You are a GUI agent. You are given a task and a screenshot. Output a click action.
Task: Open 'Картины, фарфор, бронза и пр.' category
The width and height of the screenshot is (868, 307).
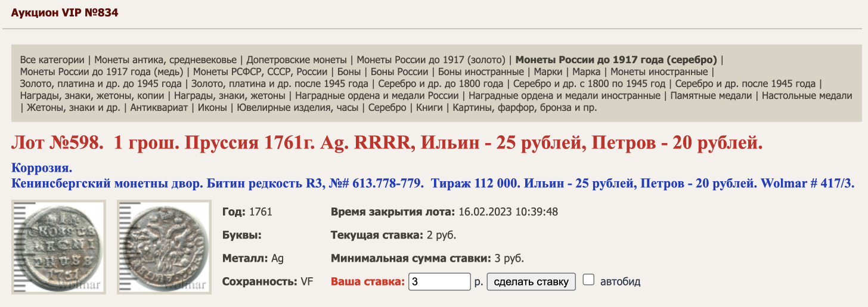(525, 108)
